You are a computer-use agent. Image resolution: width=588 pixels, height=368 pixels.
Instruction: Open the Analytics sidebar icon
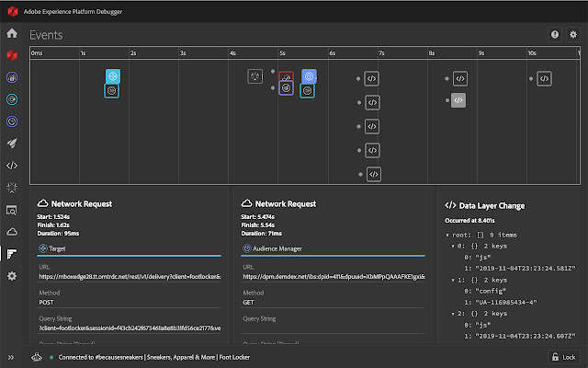tap(12, 77)
